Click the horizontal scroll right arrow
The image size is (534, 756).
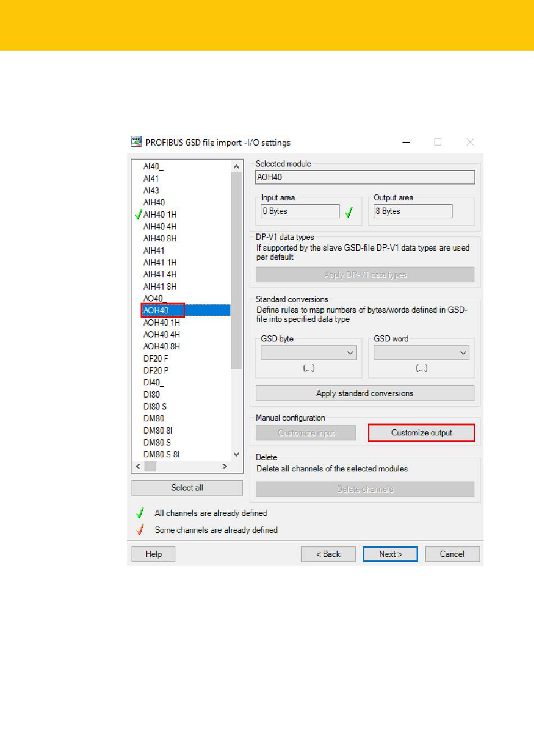coord(225,466)
